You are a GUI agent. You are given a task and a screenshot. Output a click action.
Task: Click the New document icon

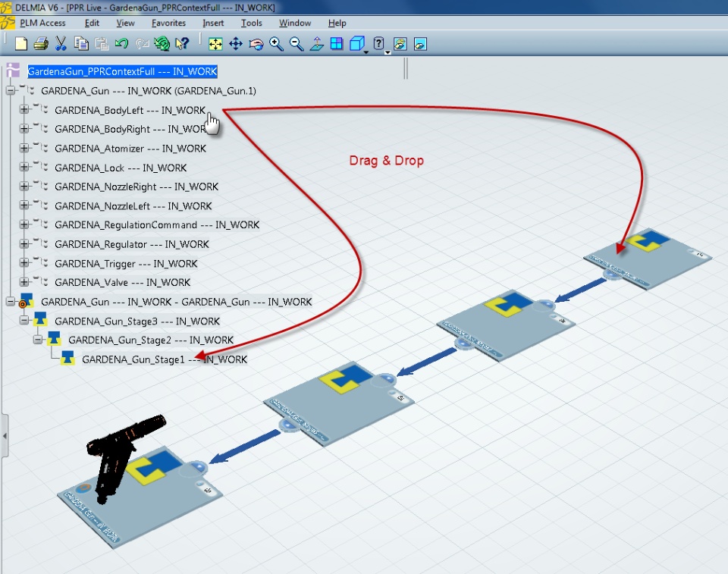(21, 44)
